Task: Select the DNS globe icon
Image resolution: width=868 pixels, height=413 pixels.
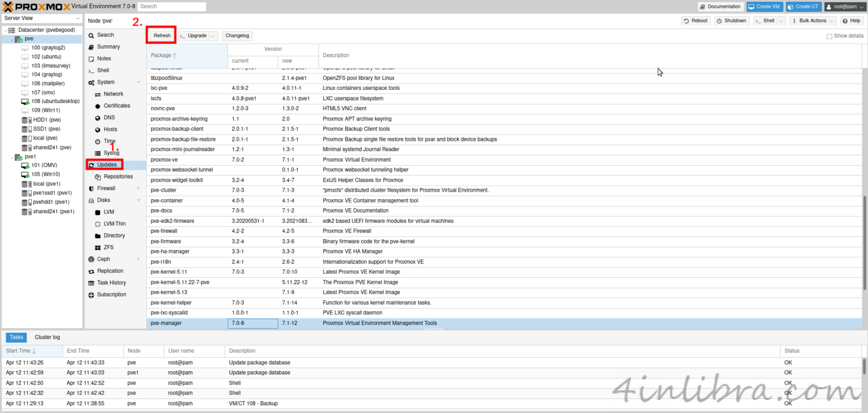Action: (98, 118)
